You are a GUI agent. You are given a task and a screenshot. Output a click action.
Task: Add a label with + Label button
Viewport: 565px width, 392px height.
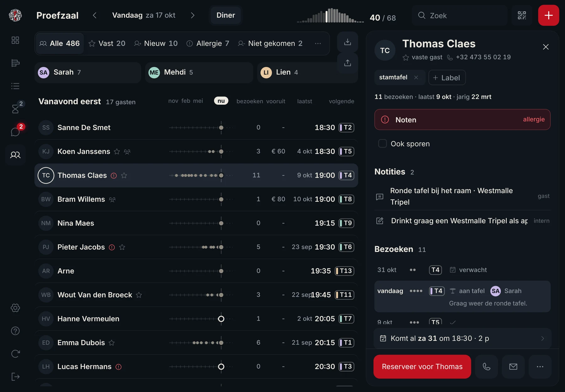(x=447, y=77)
